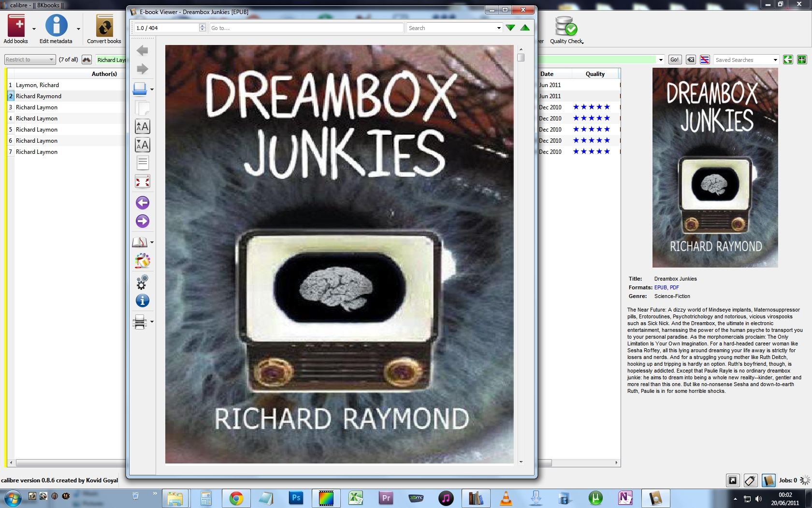Toggle the cover browser panel button
812x508 pixels.
pyautogui.click(x=733, y=480)
